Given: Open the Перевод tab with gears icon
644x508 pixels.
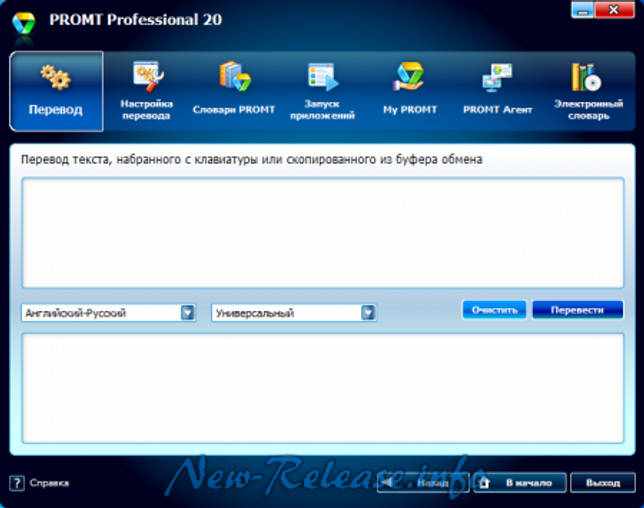Looking at the screenshot, I should point(56,91).
